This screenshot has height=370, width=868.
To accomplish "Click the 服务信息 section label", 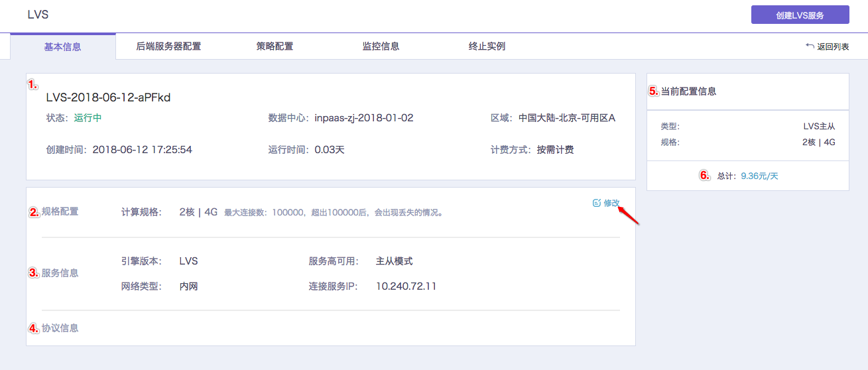I will click(60, 273).
